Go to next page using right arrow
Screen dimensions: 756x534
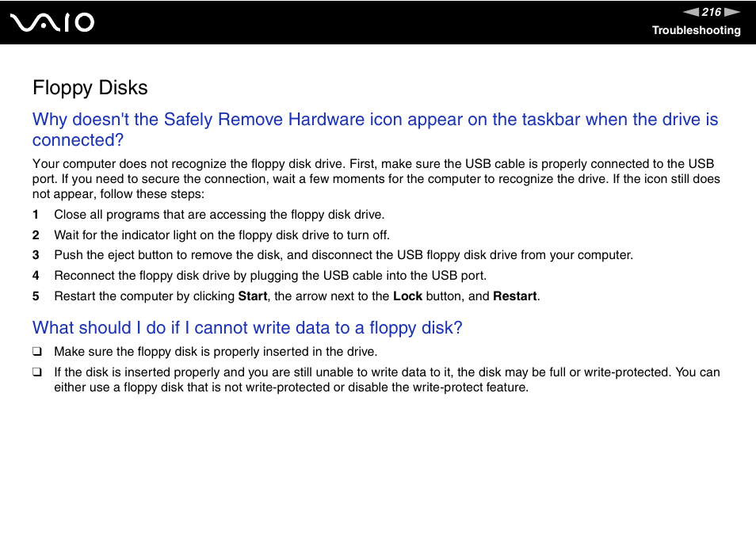pyautogui.click(x=732, y=12)
